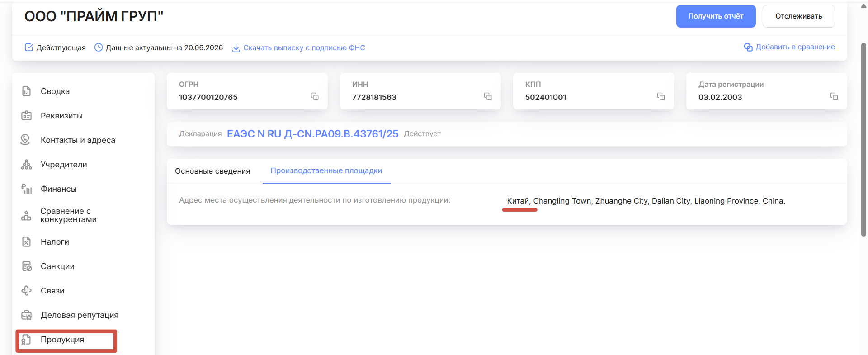Click the download icon for ФНС extract
The height and width of the screenshot is (355, 868).
pos(236,48)
